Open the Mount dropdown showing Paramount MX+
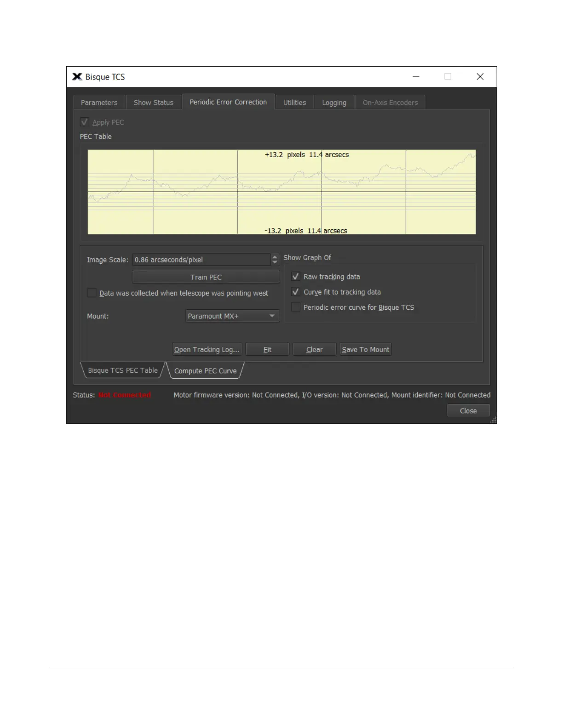This screenshot has width=563, height=728. (232, 316)
